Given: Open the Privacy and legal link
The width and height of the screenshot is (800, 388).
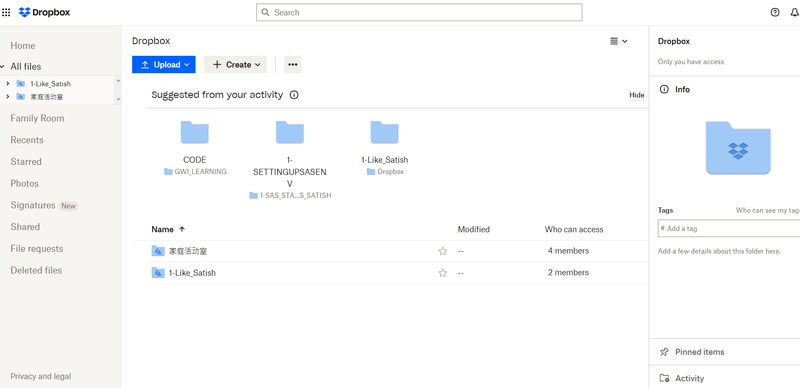Looking at the screenshot, I should tap(41, 376).
